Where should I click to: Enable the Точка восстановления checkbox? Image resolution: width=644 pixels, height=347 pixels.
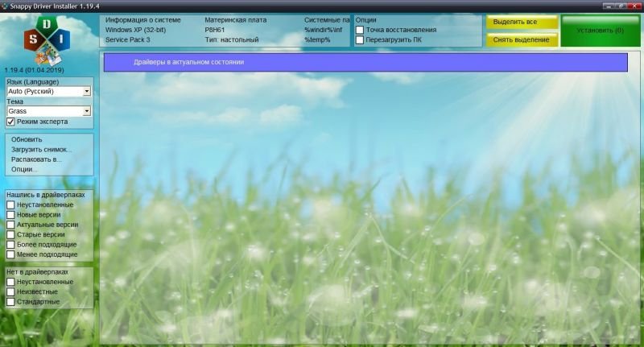click(360, 30)
